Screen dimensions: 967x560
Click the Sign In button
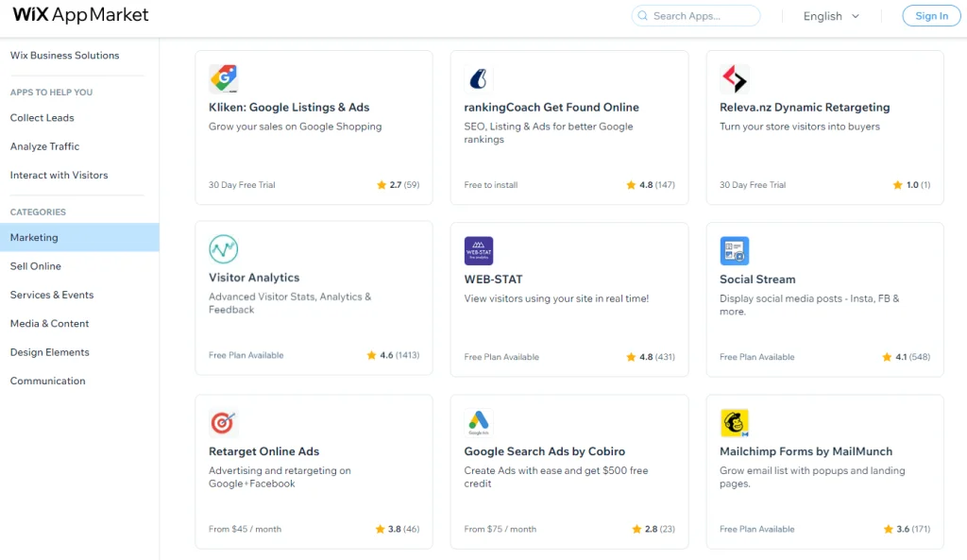pos(931,16)
